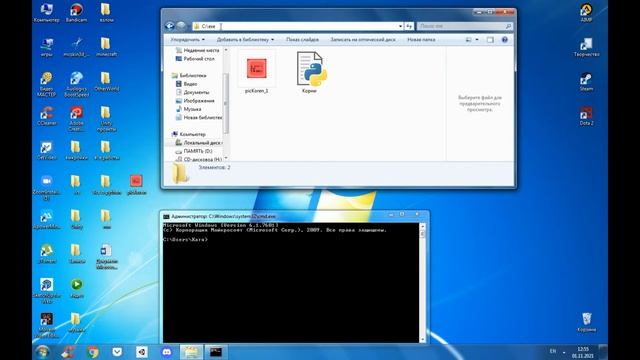The image size is (640, 360).
Task: Open the Документы library
Action: coord(192,92)
